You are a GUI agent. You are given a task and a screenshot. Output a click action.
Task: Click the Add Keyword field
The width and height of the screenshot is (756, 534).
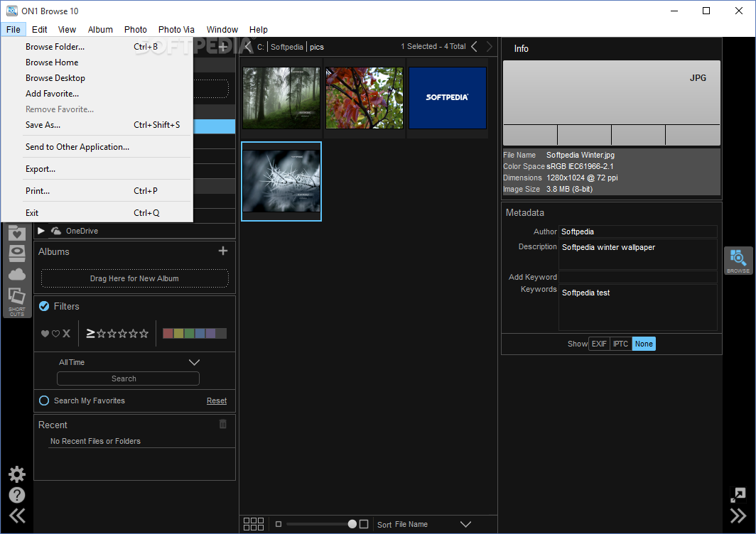pos(638,277)
